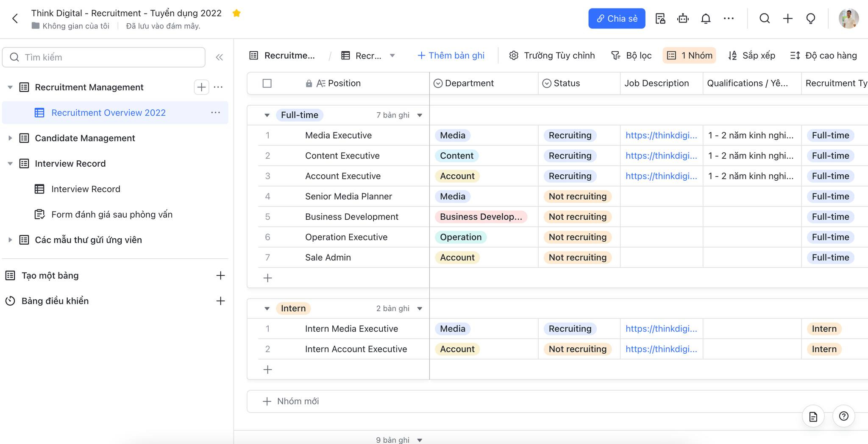The width and height of the screenshot is (868, 444).
Task: Open the view selector dropdown arrow
Action: click(392, 56)
